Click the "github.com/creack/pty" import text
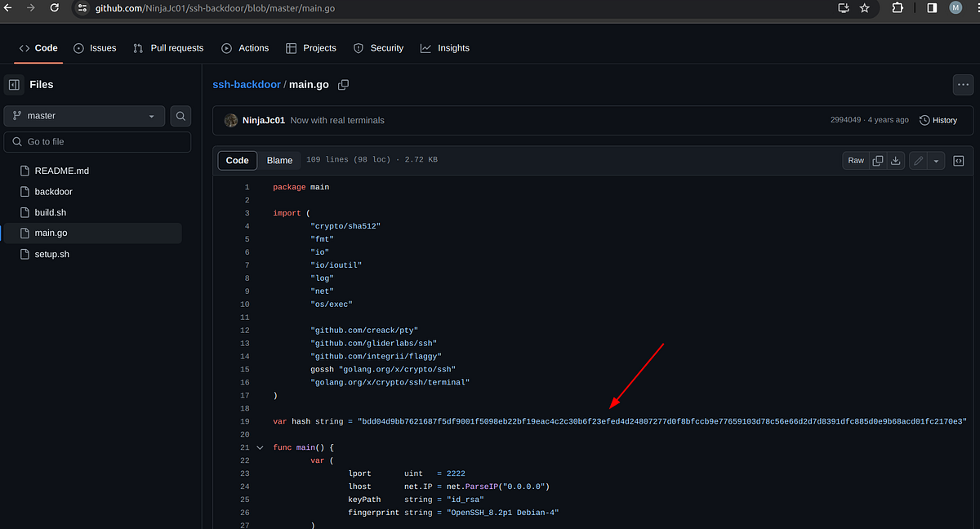Viewport: 980px width, 529px height. coord(364,331)
